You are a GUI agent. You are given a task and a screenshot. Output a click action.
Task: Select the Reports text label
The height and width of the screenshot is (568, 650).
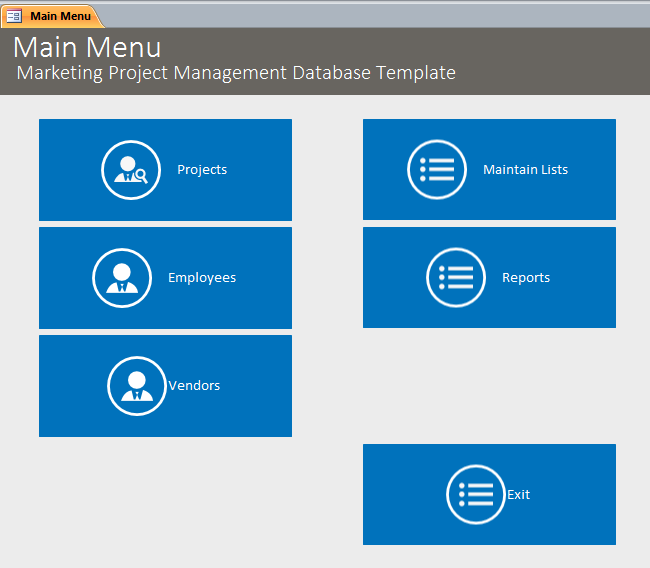point(526,278)
